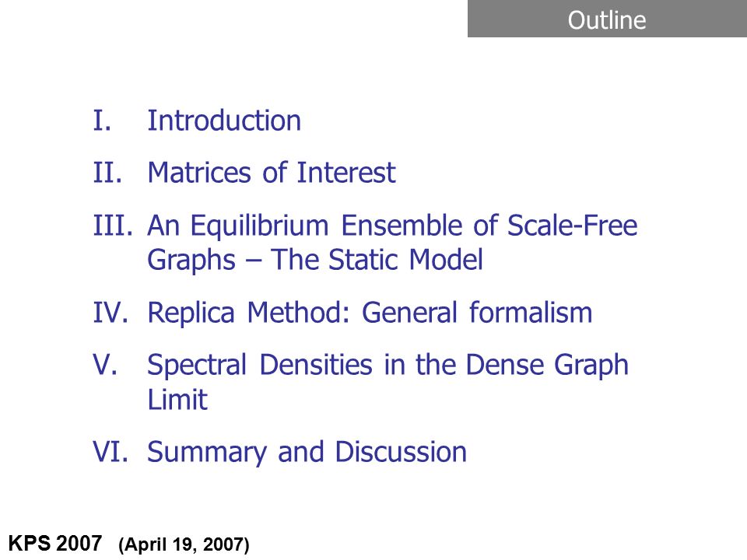Click Graphs – The Static Model line
The image size is (747, 560).
pyautogui.click(x=315, y=261)
